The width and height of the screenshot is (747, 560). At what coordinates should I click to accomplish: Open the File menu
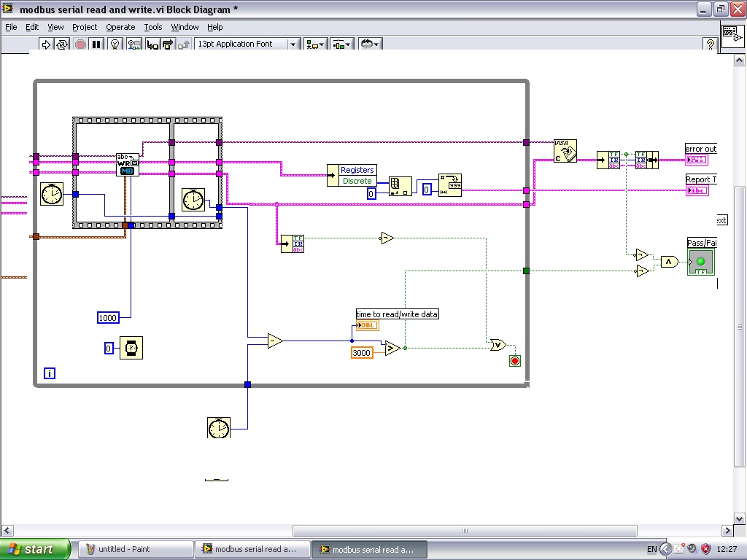(x=11, y=27)
